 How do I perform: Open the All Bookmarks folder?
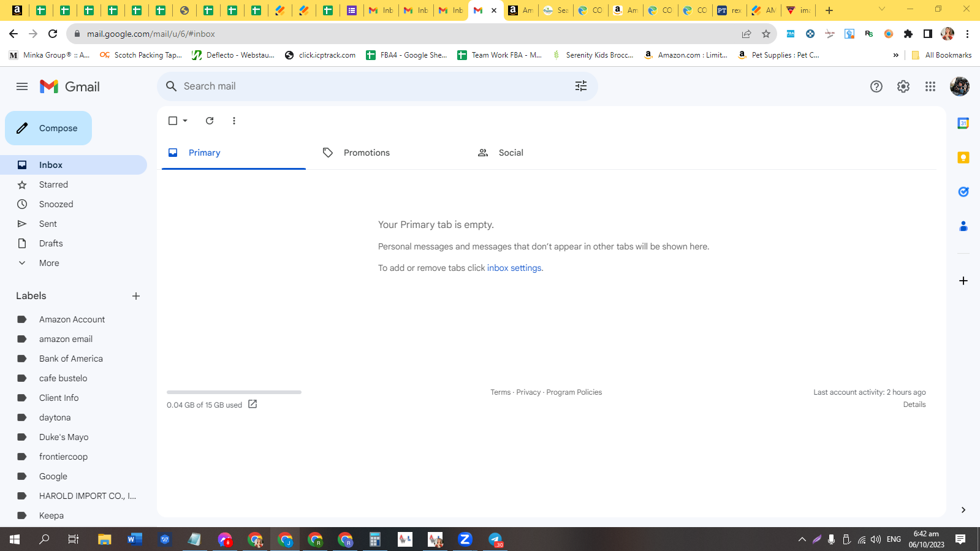tap(941, 55)
